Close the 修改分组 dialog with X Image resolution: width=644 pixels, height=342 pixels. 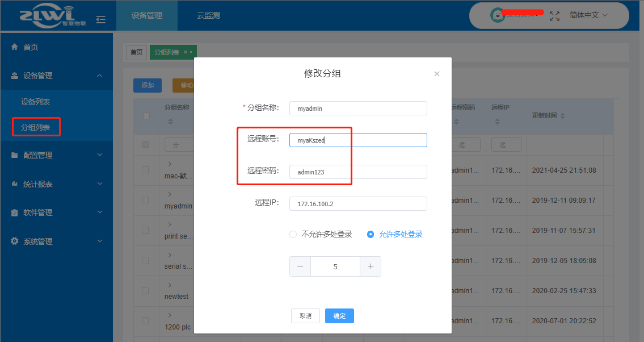(436, 74)
